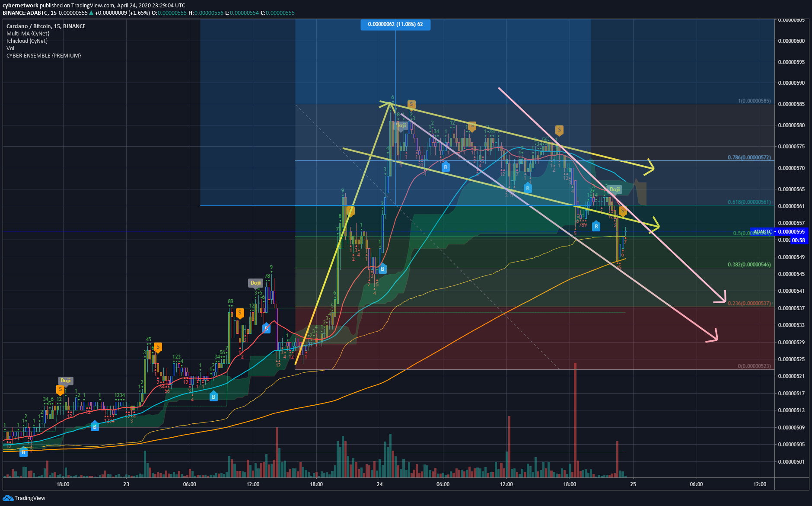Viewport: 812px width, 506px height.
Task: Click the 0(0.00000523) Fibonacci level label
Action: tap(755, 366)
